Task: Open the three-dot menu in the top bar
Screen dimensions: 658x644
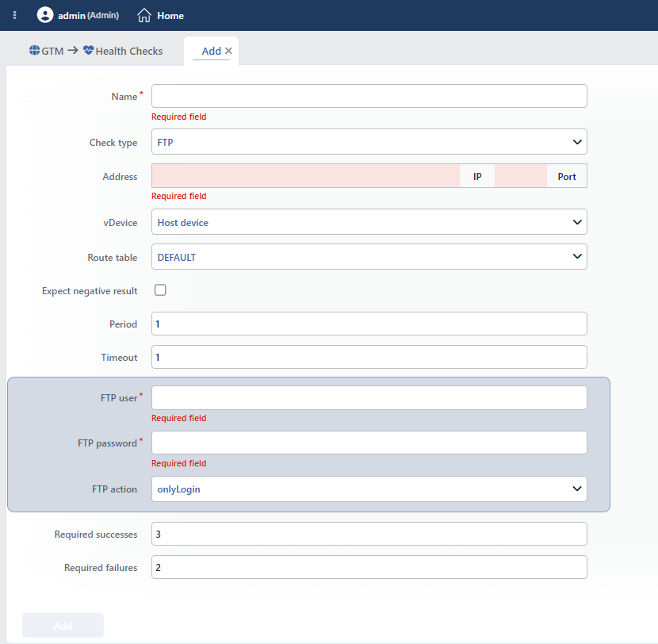Action: [x=15, y=16]
